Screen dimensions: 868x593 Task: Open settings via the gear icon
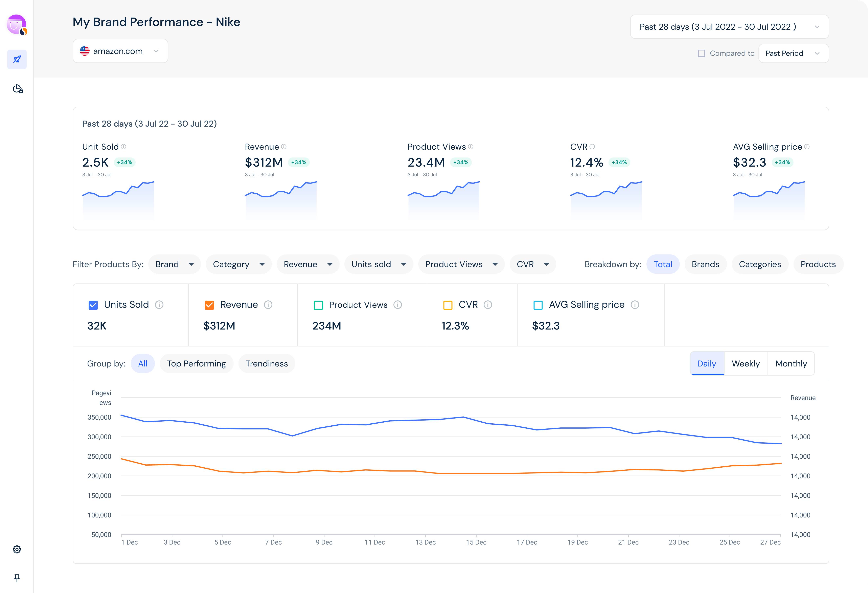[x=17, y=549]
